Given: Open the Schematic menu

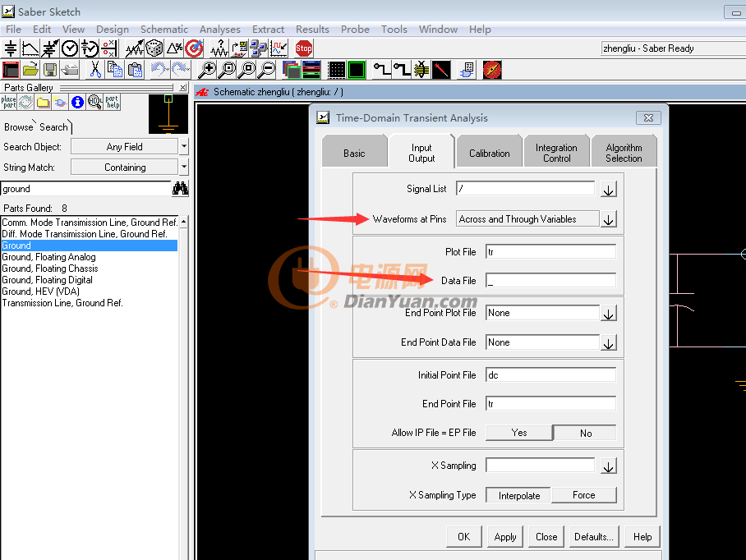Looking at the screenshot, I should 164,30.
